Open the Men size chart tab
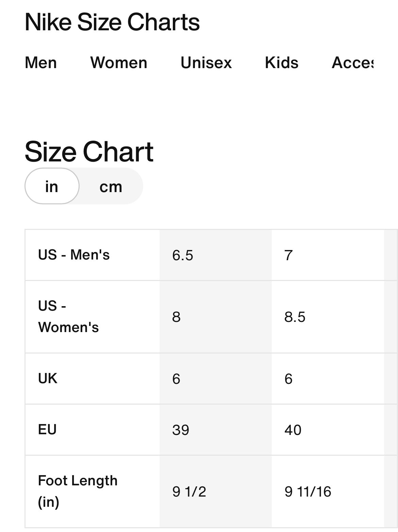The height and width of the screenshot is (532, 398). (41, 63)
